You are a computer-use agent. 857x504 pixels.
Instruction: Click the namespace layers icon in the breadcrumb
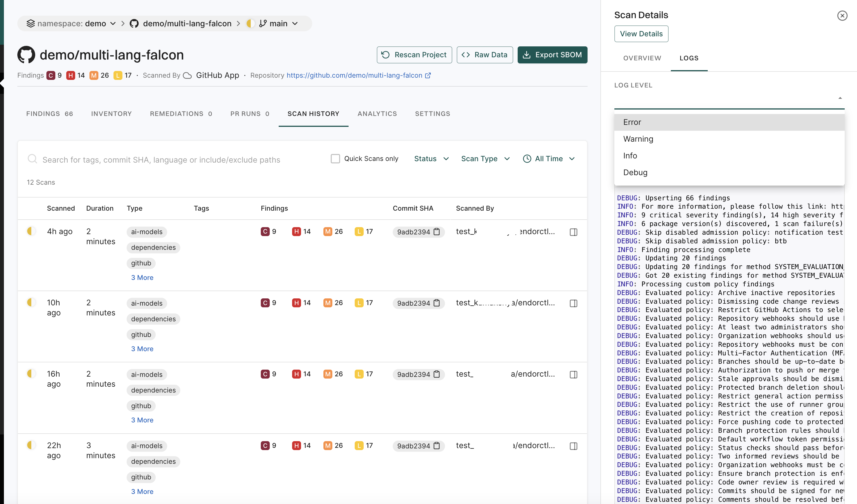pos(31,23)
